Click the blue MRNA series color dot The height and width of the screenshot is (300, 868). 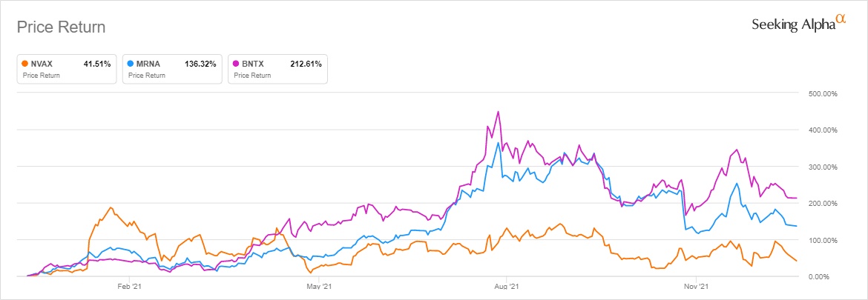[x=131, y=64]
